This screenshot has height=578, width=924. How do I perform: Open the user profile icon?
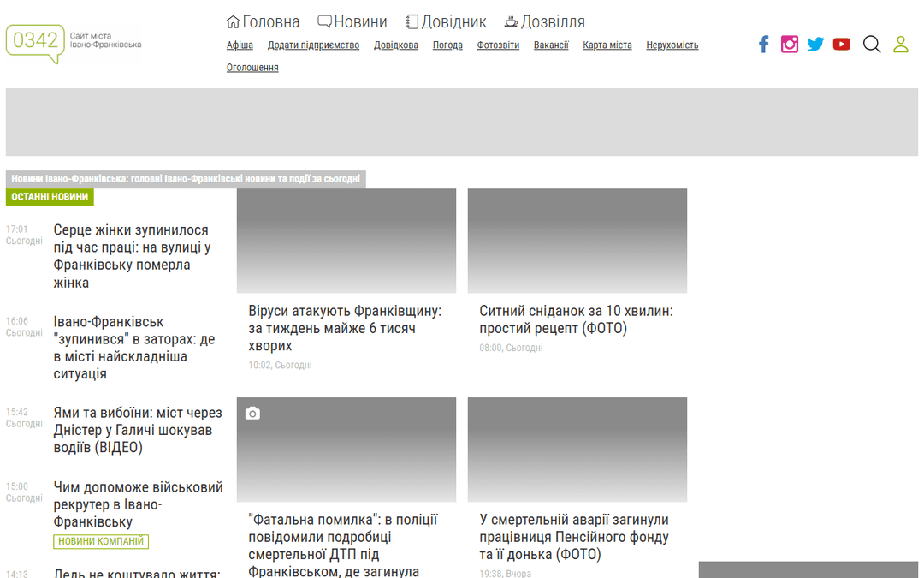coord(901,45)
